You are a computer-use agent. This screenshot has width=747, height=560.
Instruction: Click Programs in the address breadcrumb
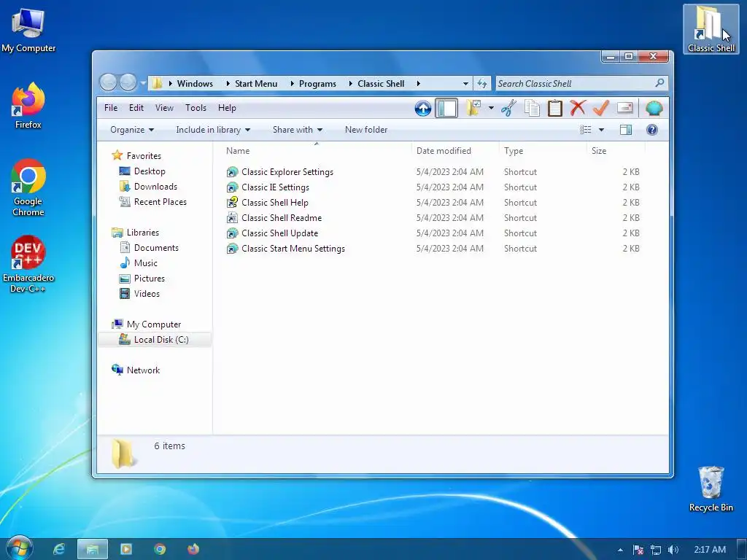[x=317, y=84]
